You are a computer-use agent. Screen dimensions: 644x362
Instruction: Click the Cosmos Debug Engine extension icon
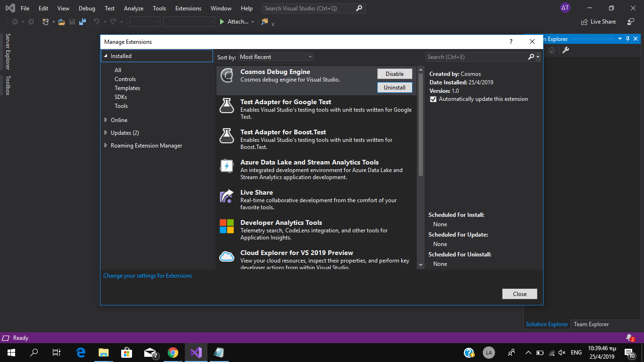pos(227,75)
